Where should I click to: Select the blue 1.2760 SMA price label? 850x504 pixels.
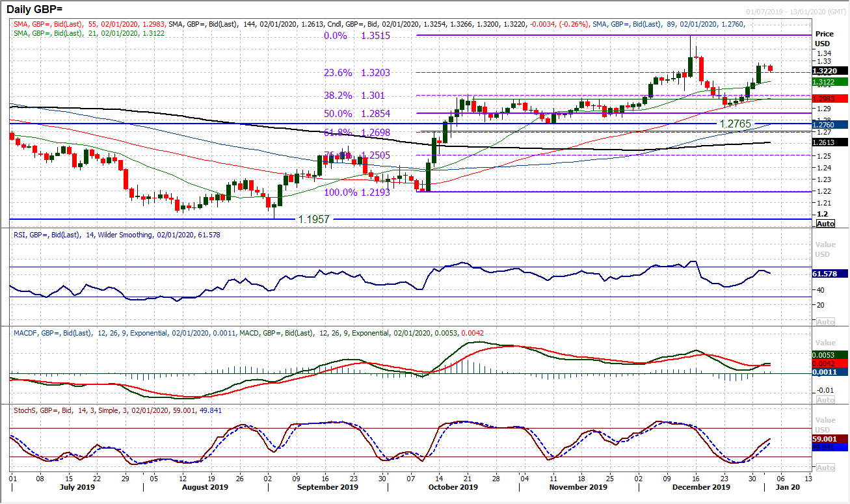pos(830,124)
